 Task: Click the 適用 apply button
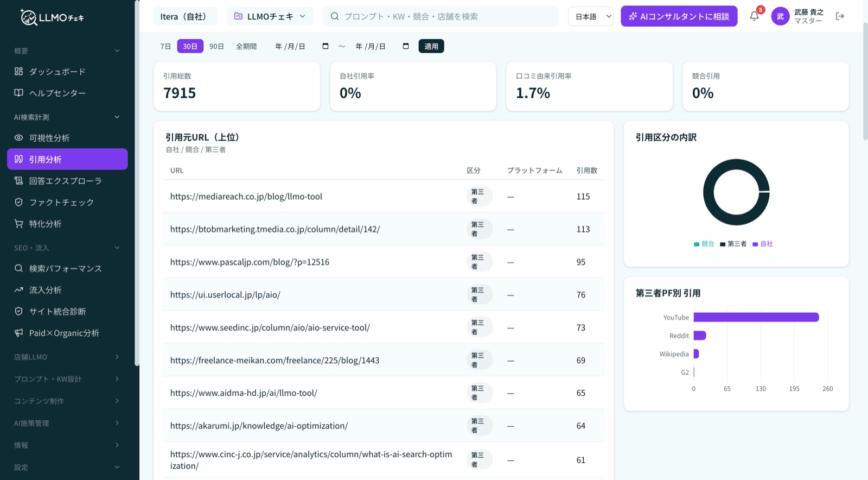point(431,46)
